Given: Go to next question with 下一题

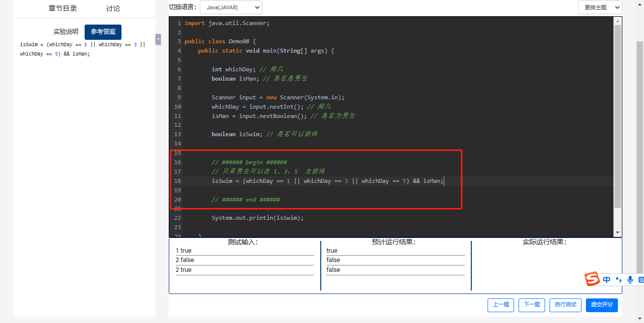Looking at the screenshot, I should tap(532, 305).
